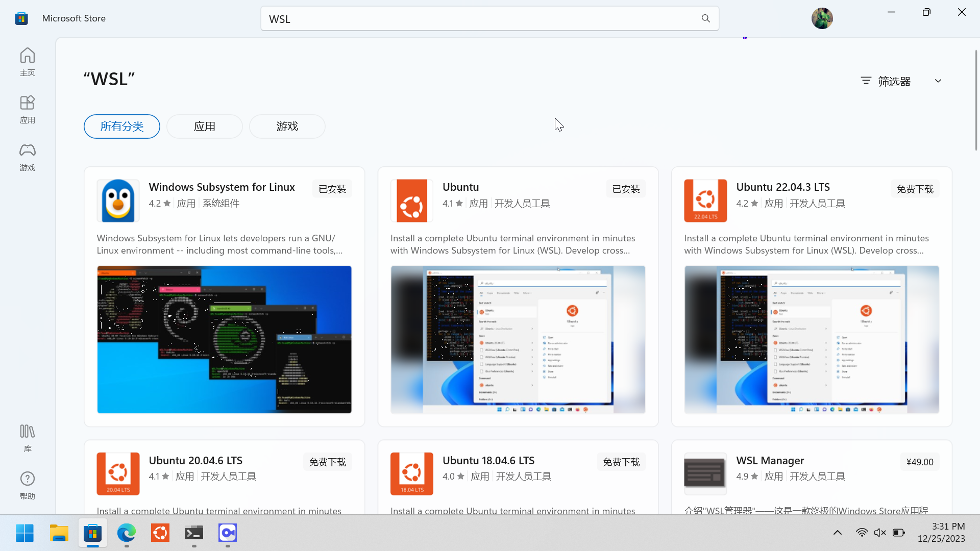This screenshot has width=980, height=551.
Task: Open the Ubuntu icon on the taskbar
Action: click(x=160, y=533)
